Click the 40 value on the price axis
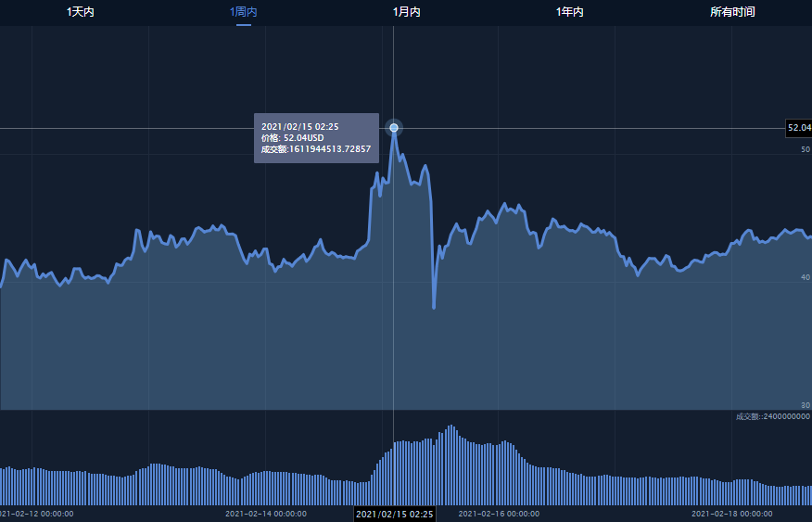Viewport: 812px width, 522px height. [806, 277]
